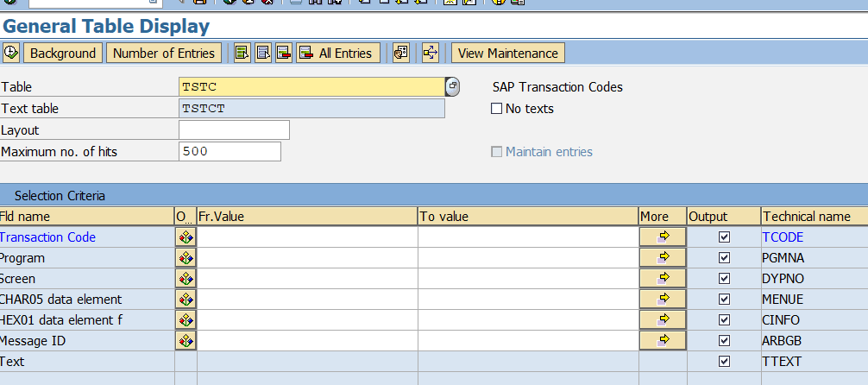The image size is (868, 385).
Task: Click the Maximum no. of hits field
Action: [230, 151]
